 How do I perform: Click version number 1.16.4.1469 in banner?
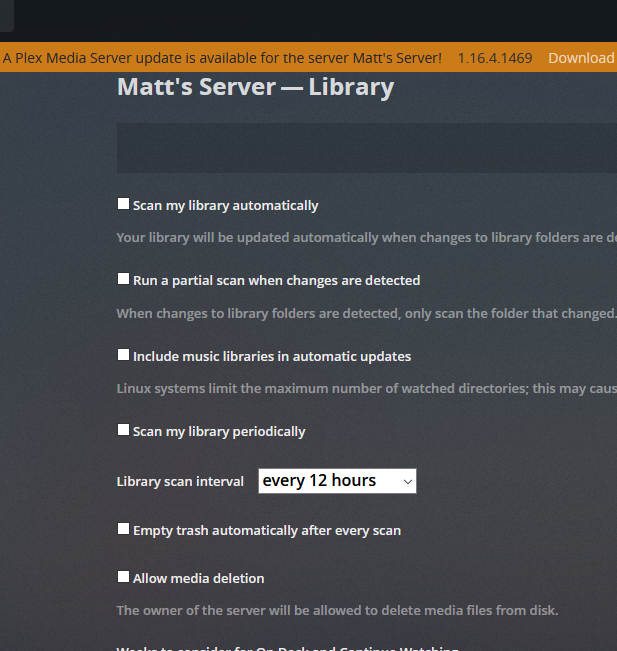495,58
